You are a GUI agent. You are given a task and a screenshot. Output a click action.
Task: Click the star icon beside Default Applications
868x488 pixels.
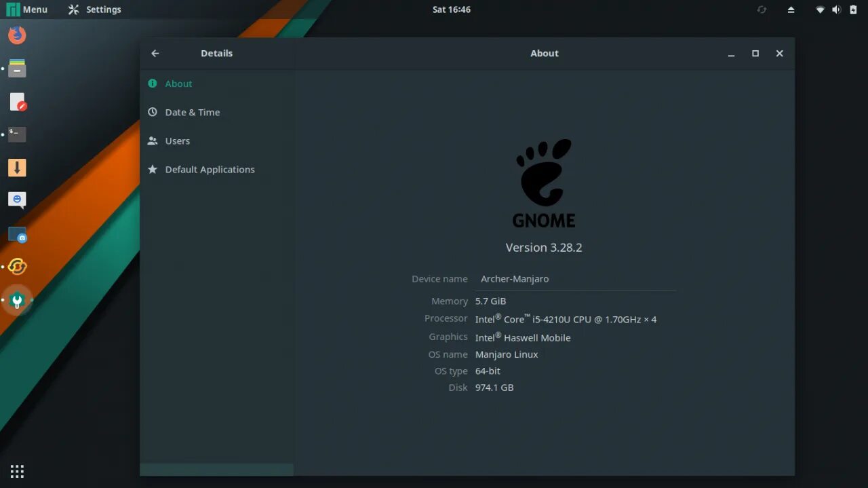153,169
